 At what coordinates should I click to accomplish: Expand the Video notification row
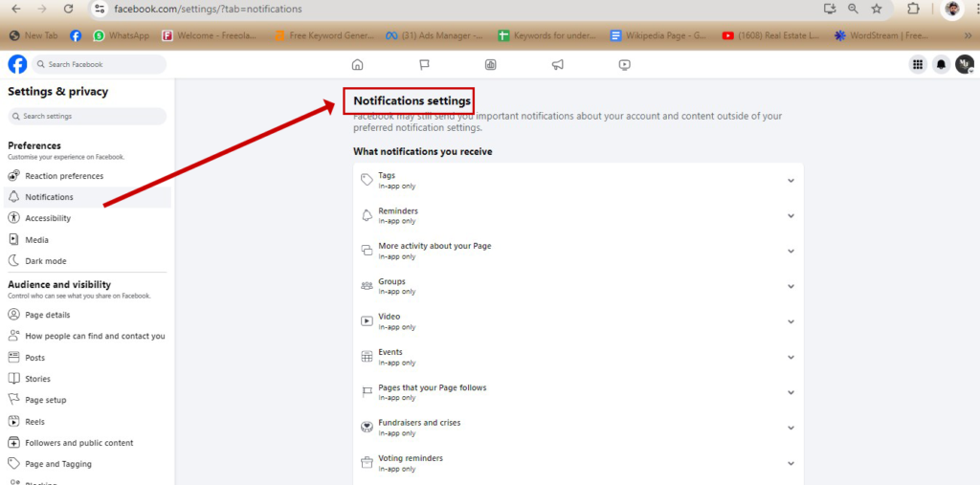click(x=578, y=321)
